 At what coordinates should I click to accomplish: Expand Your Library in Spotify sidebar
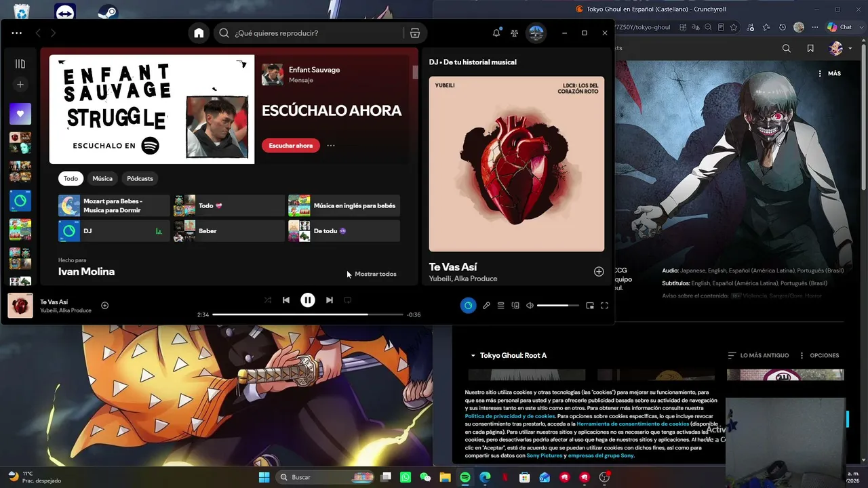click(x=20, y=64)
